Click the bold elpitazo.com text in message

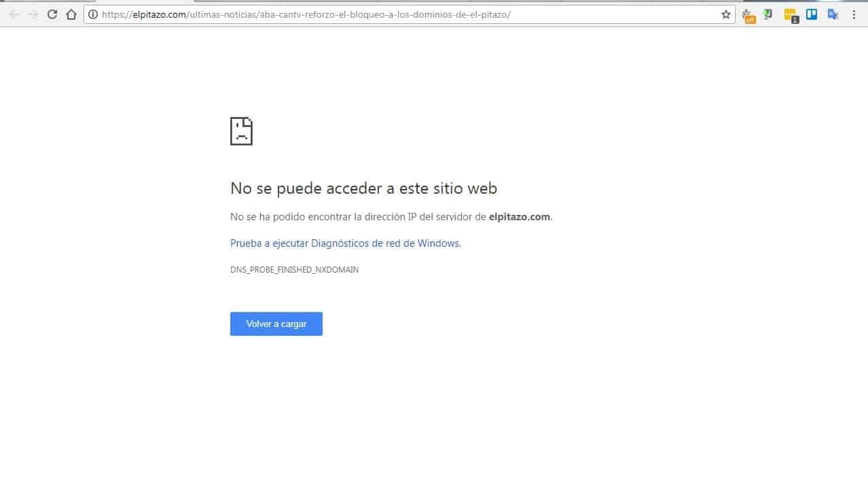click(x=520, y=218)
